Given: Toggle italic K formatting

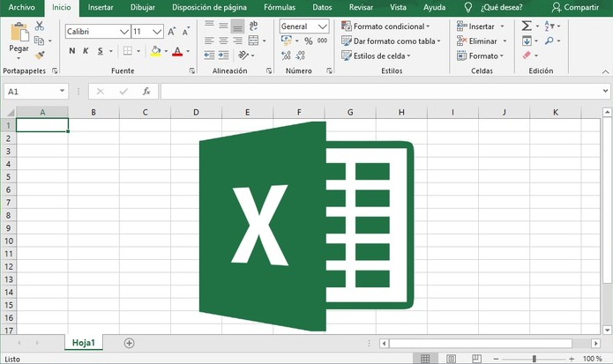Looking at the screenshot, I should [86, 51].
